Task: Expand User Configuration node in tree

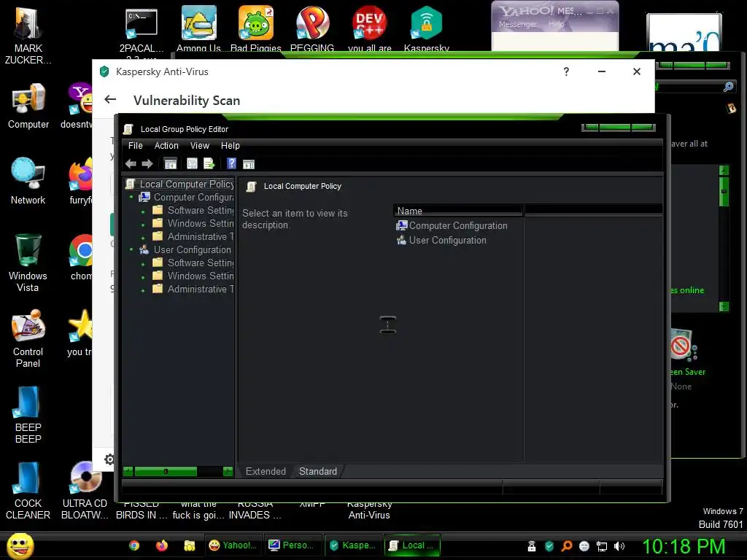Action: [x=131, y=249]
